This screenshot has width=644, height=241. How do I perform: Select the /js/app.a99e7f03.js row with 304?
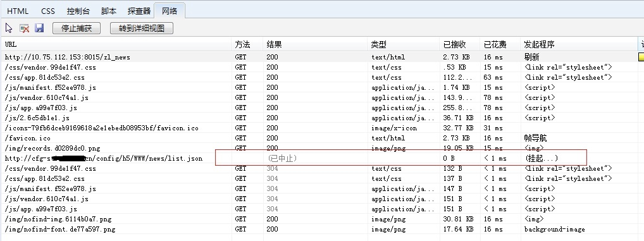(322, 209)
